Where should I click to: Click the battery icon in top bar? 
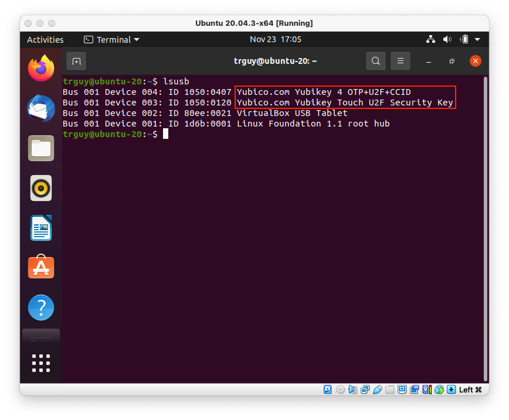pyautogui.click(x=464, y=40)
